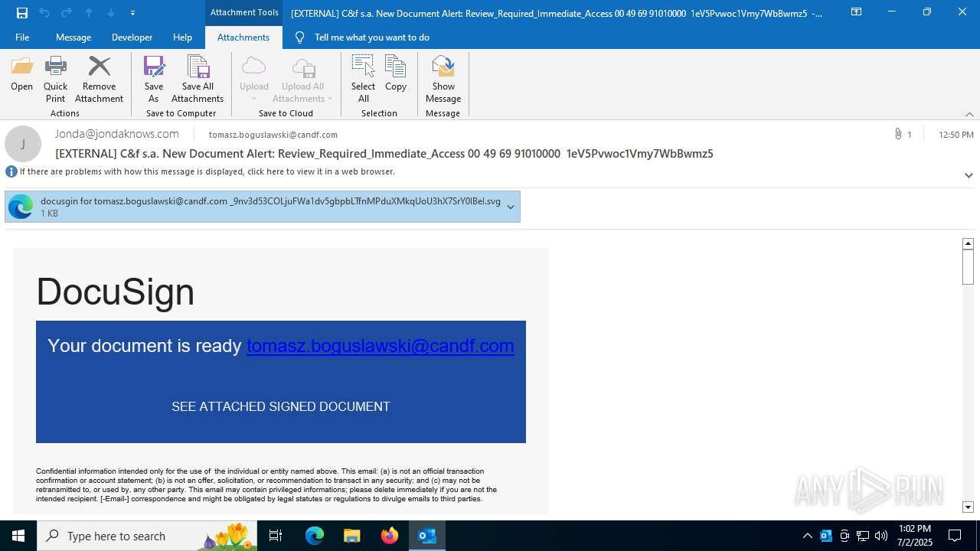Click the Remove Attachment icon
Viewport: 980px width, 551px height.
tap(99, 80)
